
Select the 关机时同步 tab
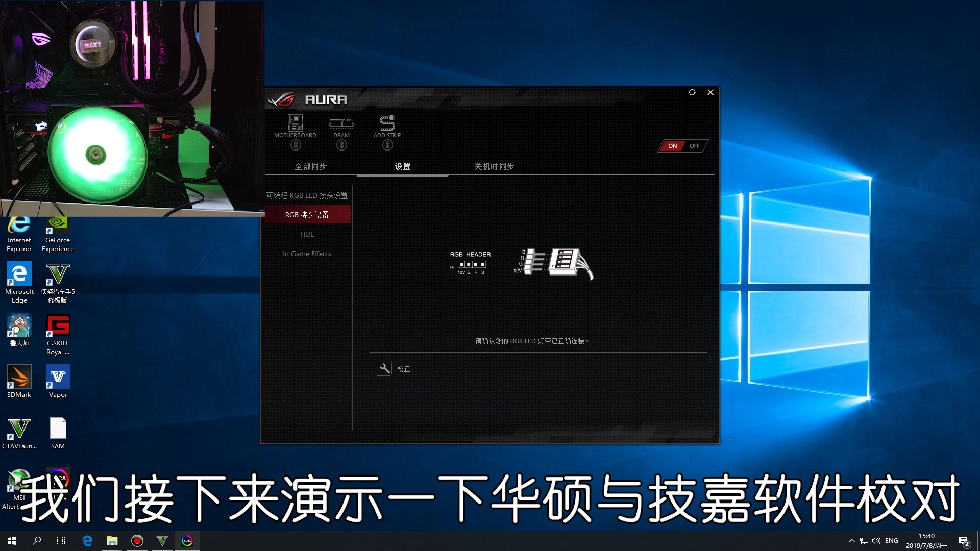(x=493, y=166)
